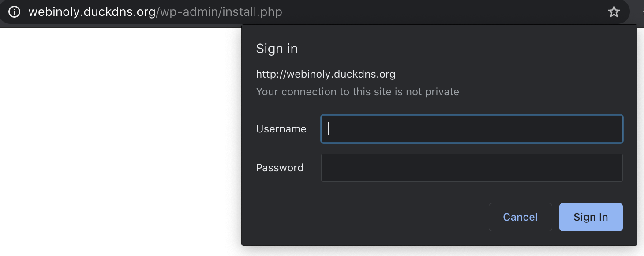This screenshot has height=256, width=644.
Task: Click the blank white page area left of the dialog
Action: (x=119, y=141)
